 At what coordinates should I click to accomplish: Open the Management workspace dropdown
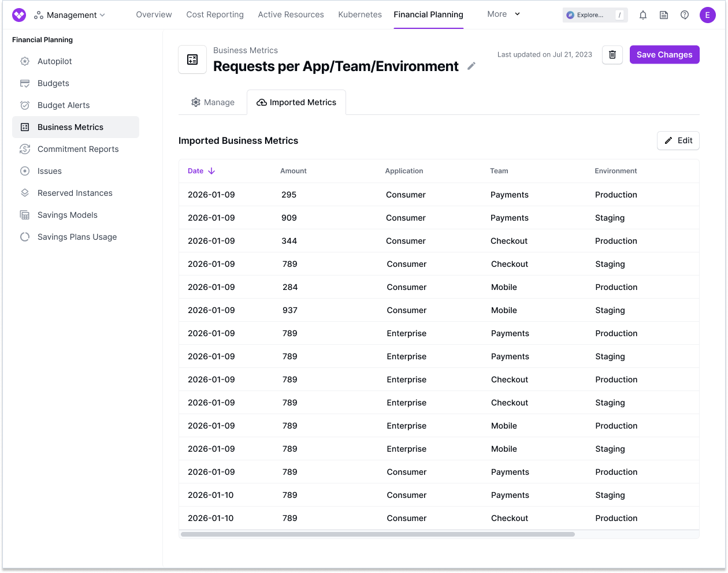tap(70, 15)
